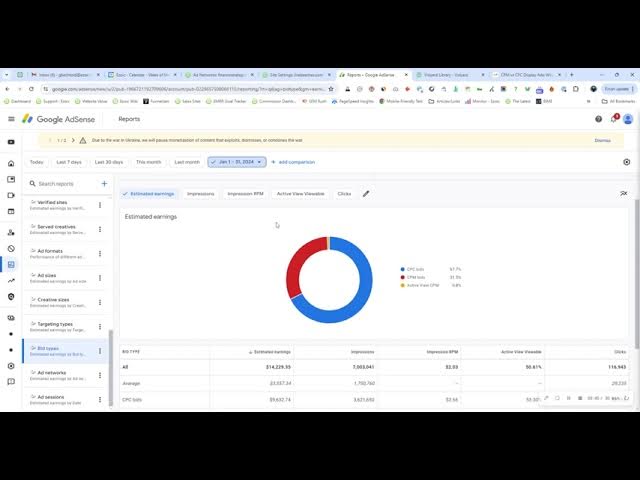The width and height of the screenshot is (640, 480).
Task: Toggle the Active View Viewable metric chip
Action: click(300, 194)
